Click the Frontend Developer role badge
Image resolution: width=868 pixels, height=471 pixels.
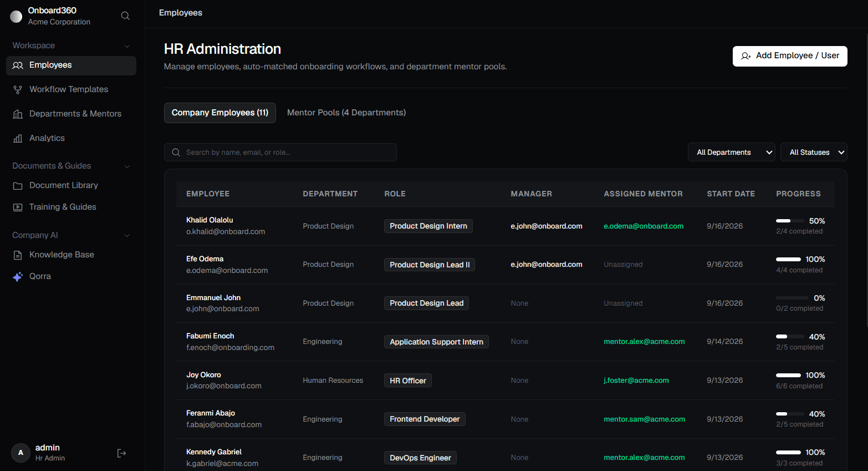tap(425, 419)
